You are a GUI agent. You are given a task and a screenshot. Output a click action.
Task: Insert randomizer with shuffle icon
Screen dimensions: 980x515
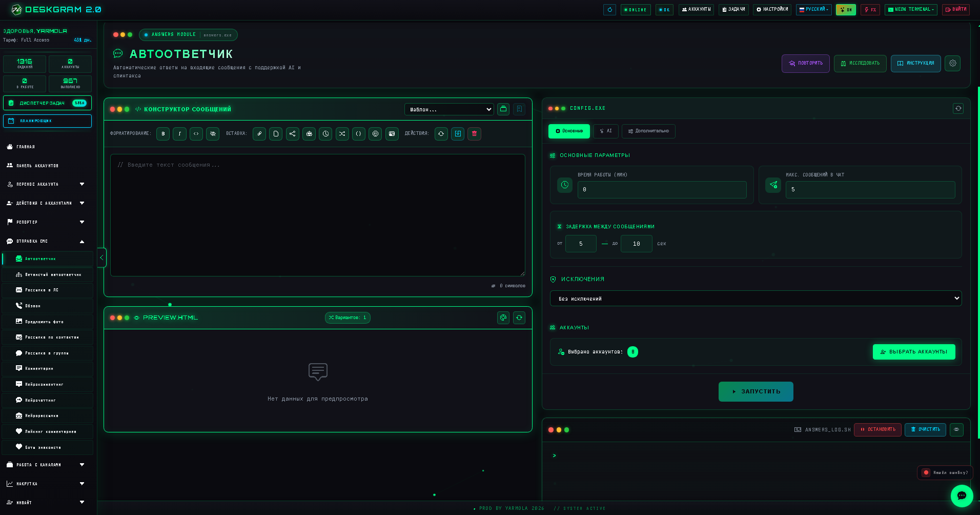[x=342, y=134]
